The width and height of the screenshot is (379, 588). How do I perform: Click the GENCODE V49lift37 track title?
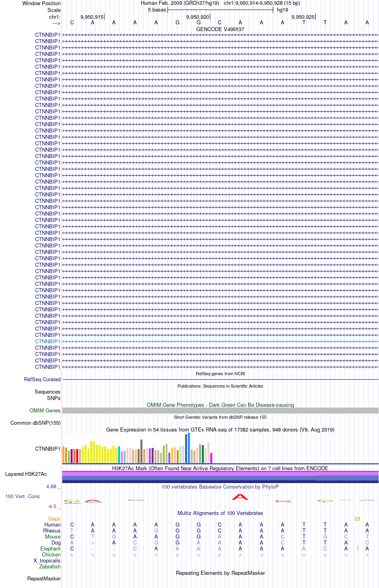(x=220, y=30)
